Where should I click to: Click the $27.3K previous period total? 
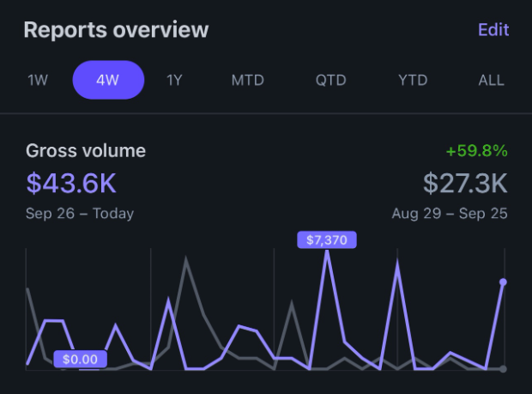465,183
